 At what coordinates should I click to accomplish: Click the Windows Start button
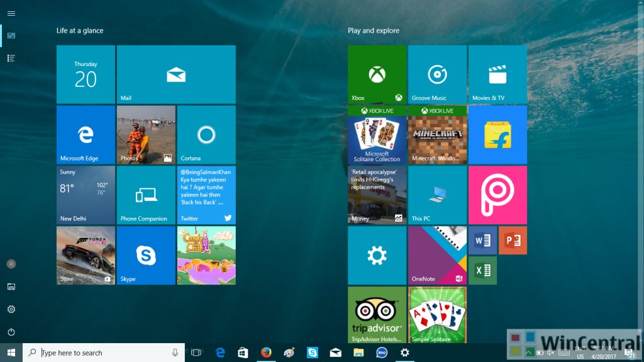click(x=11, y=353)
